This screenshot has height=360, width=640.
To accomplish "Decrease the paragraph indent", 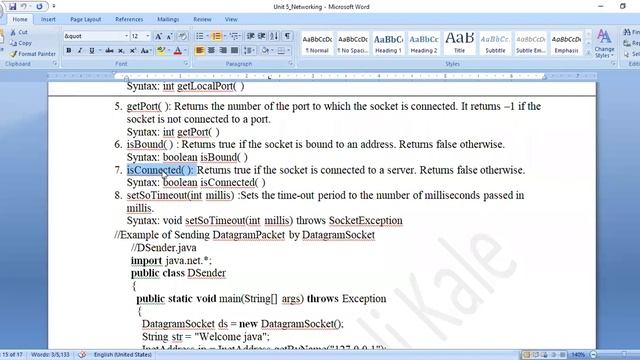I will tap(251, 36).
